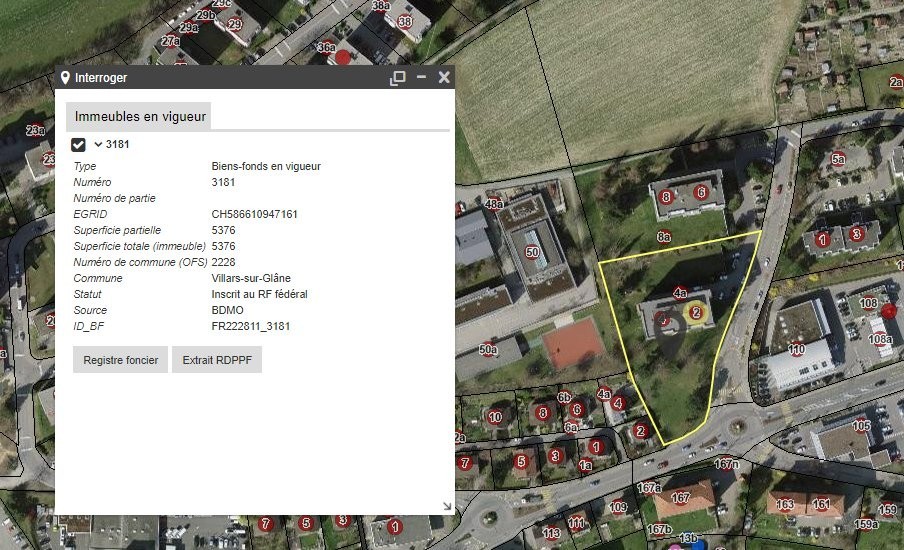
Task: Minimize the Interroger panel
Action: [x=421, y=77]
